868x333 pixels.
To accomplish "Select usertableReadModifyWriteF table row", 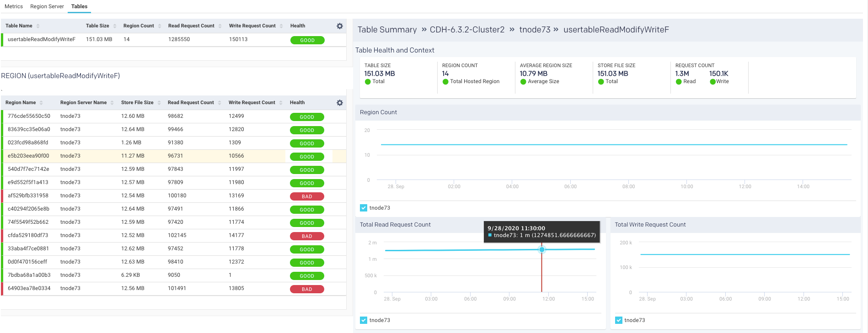I will 174,40.
